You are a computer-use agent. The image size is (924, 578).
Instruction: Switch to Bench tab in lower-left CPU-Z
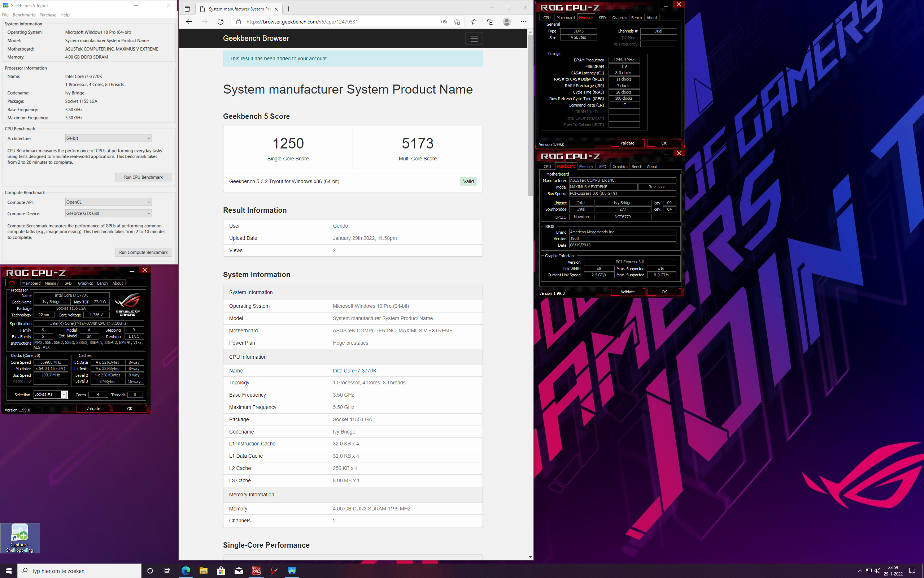coord(103,283)
